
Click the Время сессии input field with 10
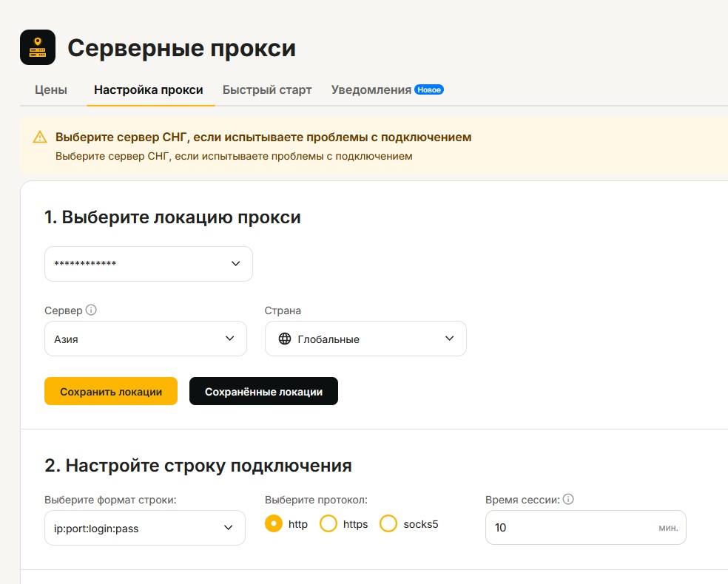tap(585, 527)
